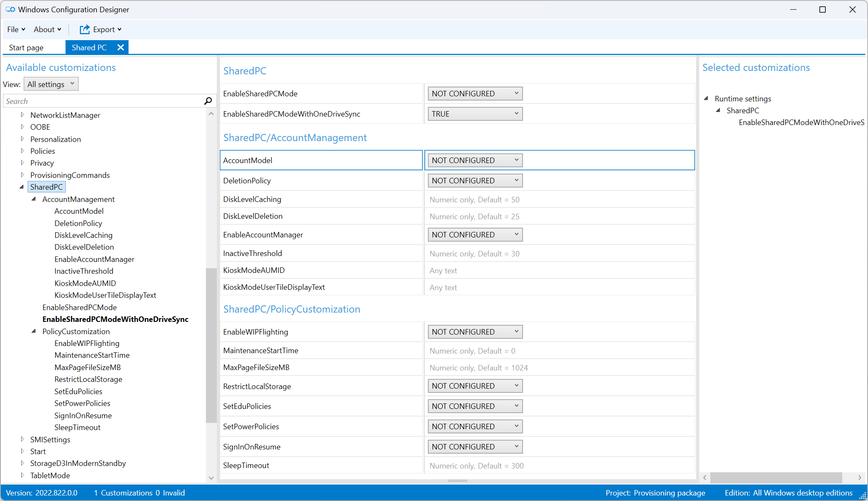Click the Export icon in the toolbar
Viewport: 868px width, 501px height.
[85, 29]
